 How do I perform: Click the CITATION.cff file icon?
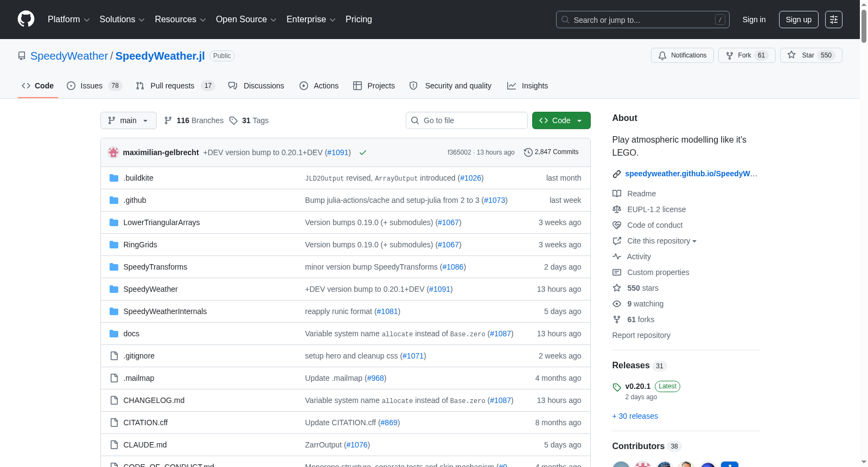pyautogui.click(x=114, y=423)
